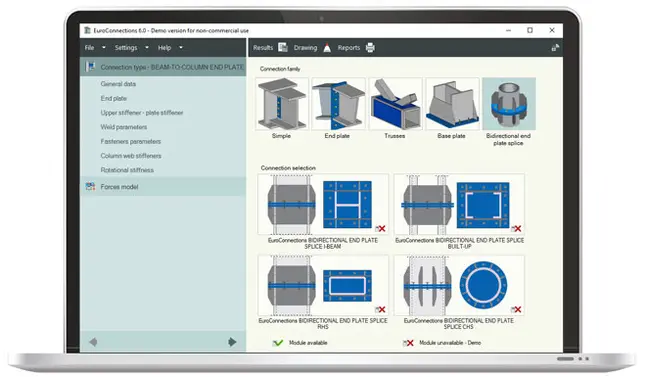Image resolution: width=646 pixels, height=377 pixels.
Task: Click the Reports printer icon
Action: [370, 48]
